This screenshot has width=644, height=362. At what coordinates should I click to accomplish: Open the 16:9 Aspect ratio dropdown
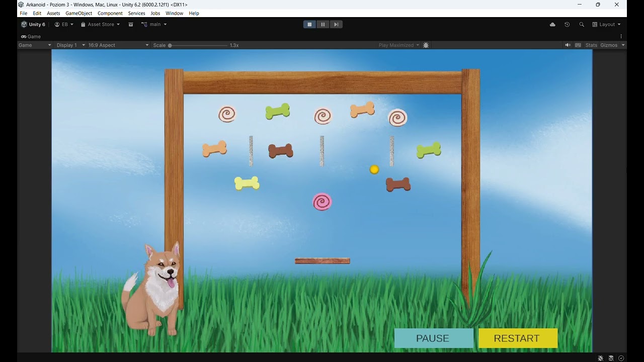click(118, 45)
